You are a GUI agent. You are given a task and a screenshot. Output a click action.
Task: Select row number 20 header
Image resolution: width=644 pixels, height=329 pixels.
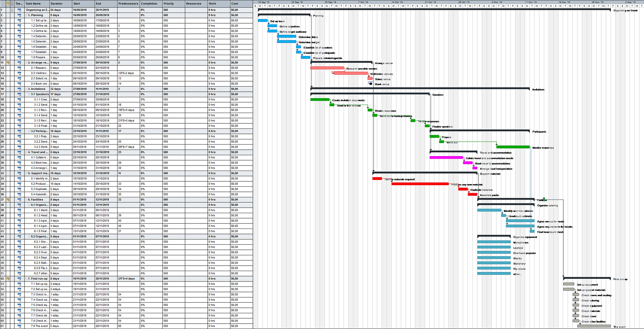(x=3, y=110)
